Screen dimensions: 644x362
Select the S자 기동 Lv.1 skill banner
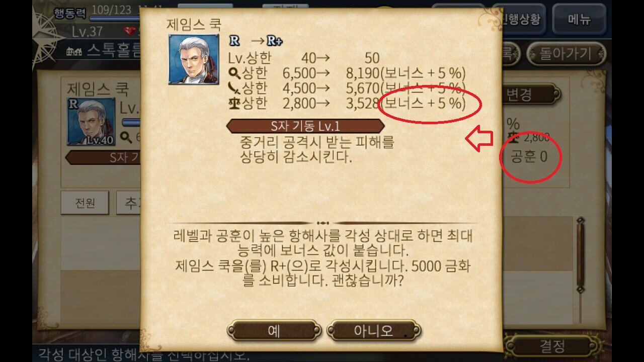coord(305,126)
